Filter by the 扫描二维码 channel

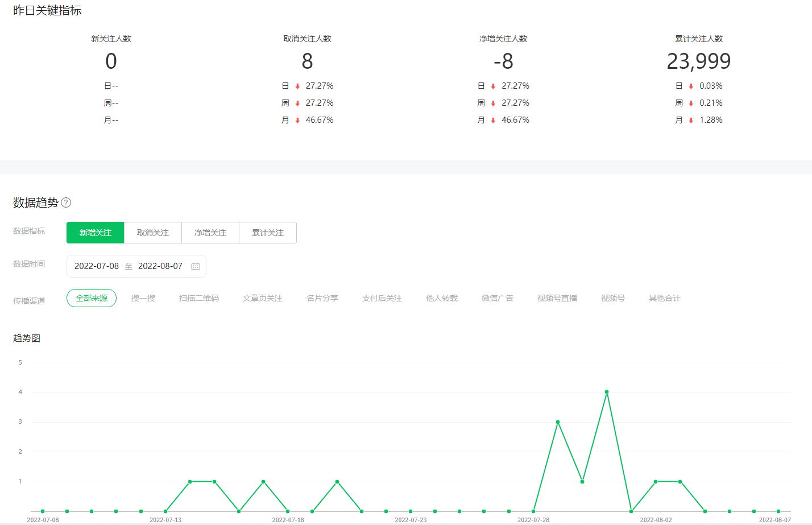(199, 298)
